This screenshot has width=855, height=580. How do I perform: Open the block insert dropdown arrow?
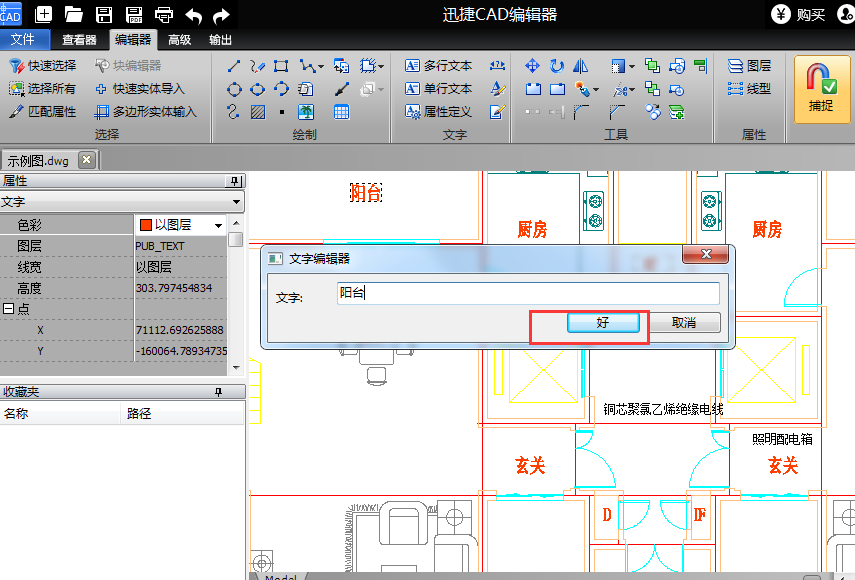point(381,67)
